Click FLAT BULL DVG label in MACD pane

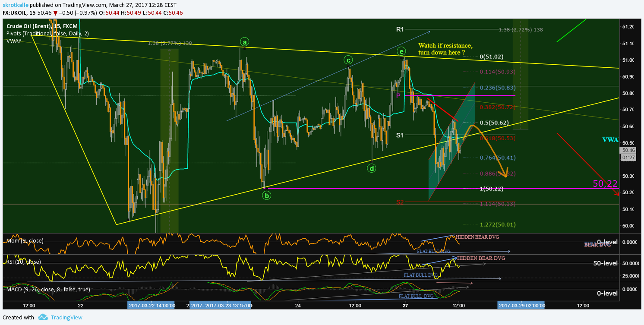point(416,296)
